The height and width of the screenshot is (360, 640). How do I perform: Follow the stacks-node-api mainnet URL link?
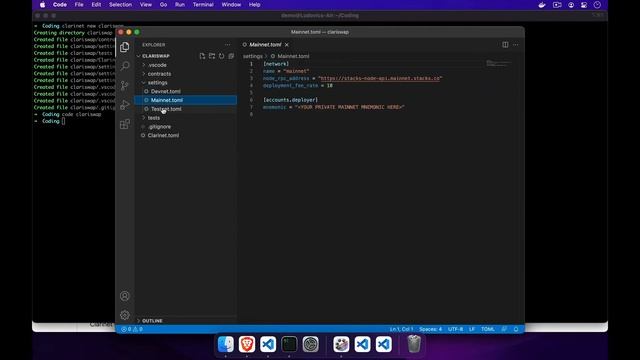pyautogui.click(x=380, y=78)
